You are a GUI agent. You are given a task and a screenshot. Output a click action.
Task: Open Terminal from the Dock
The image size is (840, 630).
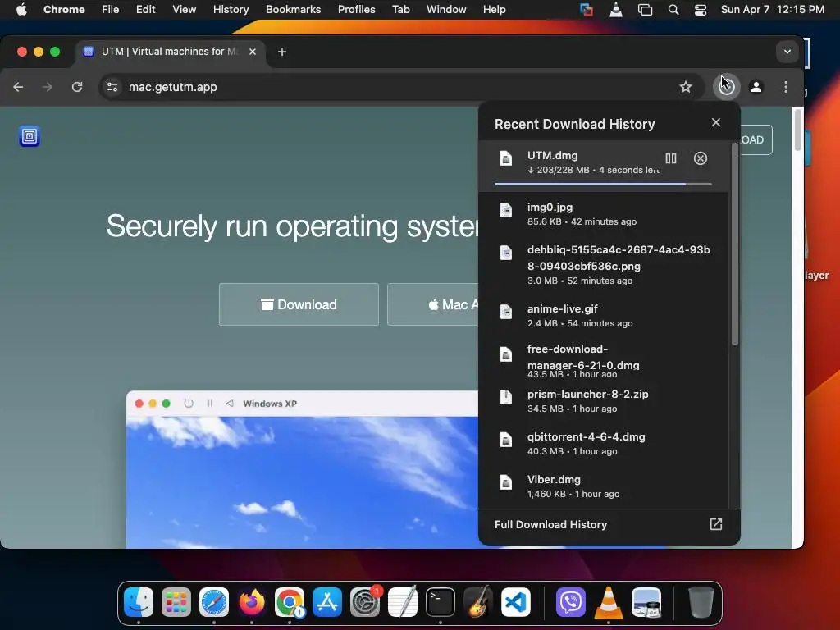click(x=441, y=601)
